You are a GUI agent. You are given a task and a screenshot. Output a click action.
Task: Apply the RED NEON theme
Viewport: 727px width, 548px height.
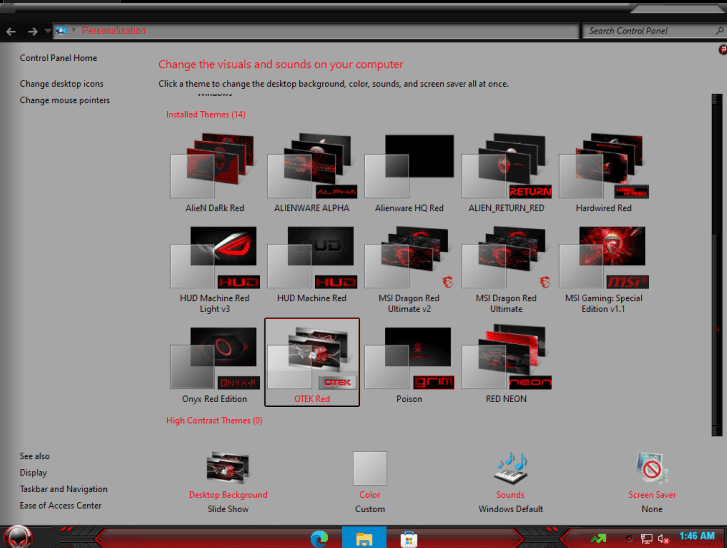click(506, 364)
